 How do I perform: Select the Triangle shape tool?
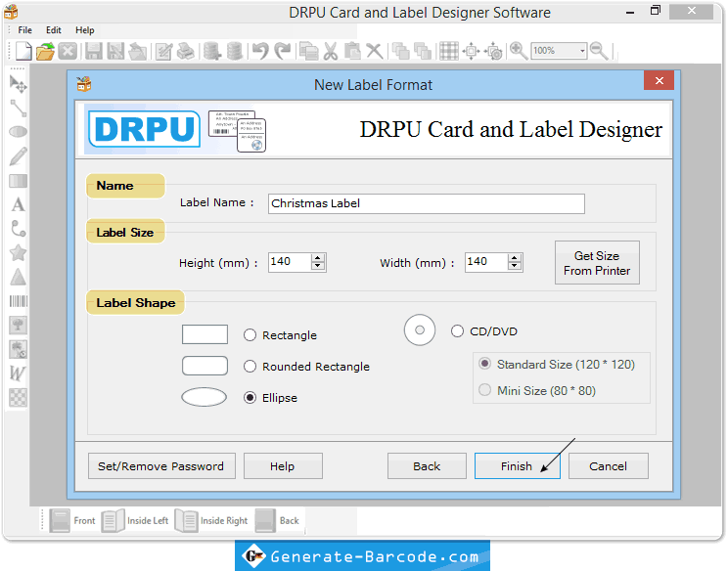[19, 277]
